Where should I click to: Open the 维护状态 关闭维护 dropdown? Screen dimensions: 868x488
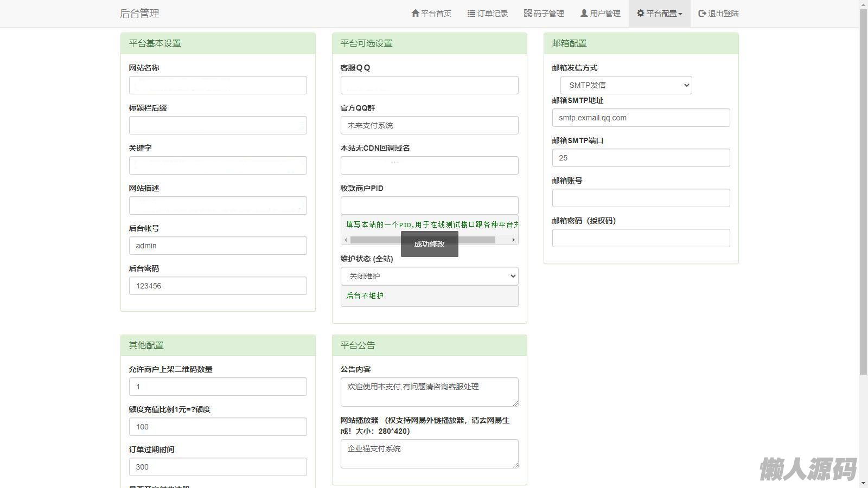429,276
